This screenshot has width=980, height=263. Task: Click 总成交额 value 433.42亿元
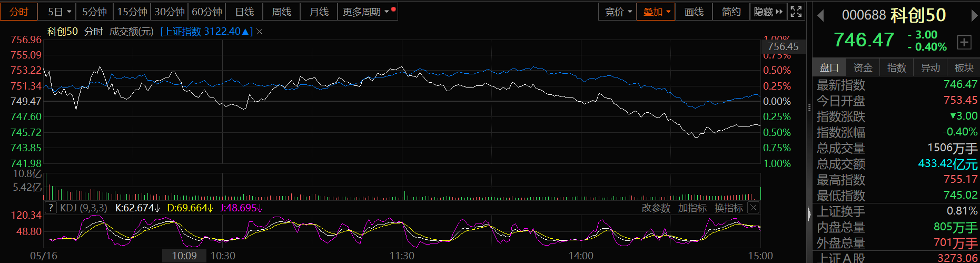coord(948,164)
